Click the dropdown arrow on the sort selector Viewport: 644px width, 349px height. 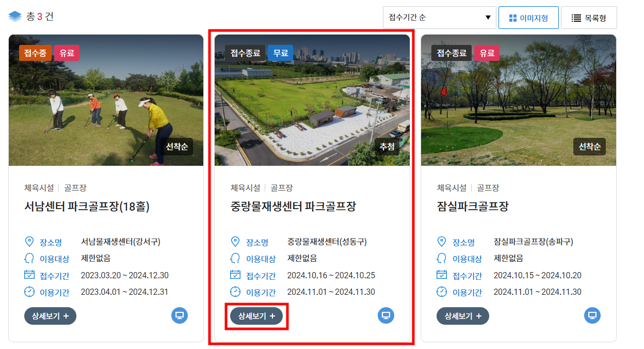coord(487,17)
